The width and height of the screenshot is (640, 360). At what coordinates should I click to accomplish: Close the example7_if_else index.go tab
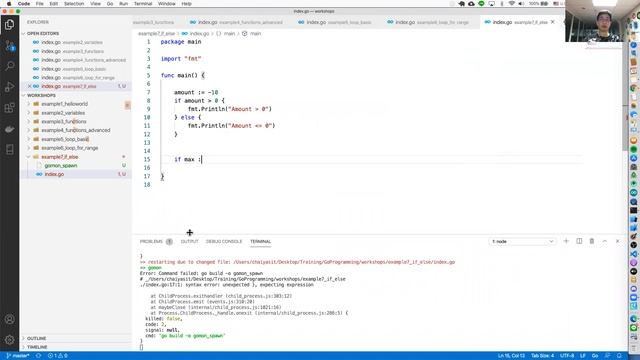pos(553,22)
